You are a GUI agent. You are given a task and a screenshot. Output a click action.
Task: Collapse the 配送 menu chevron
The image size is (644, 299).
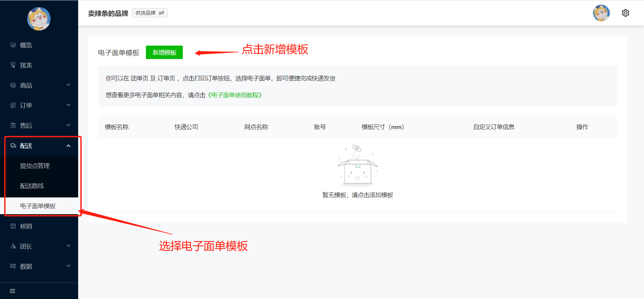click(x=68, y=145)
